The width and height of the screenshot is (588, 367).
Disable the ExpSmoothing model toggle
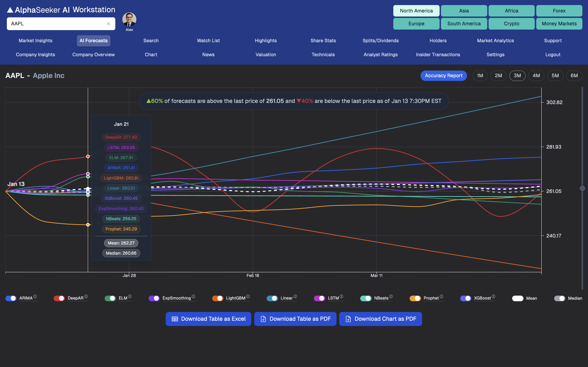pyautogui.click(x=154, y=298)
